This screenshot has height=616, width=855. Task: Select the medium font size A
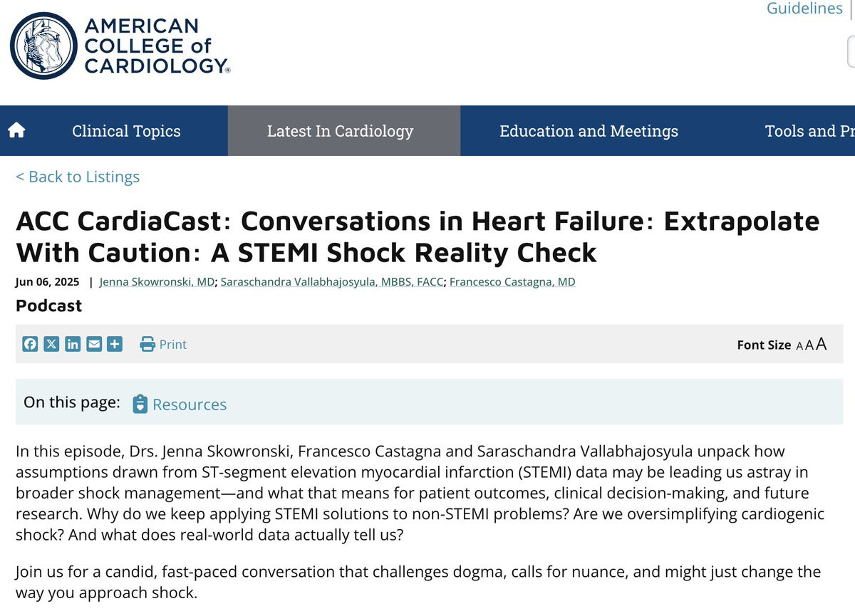coord(809,345)
